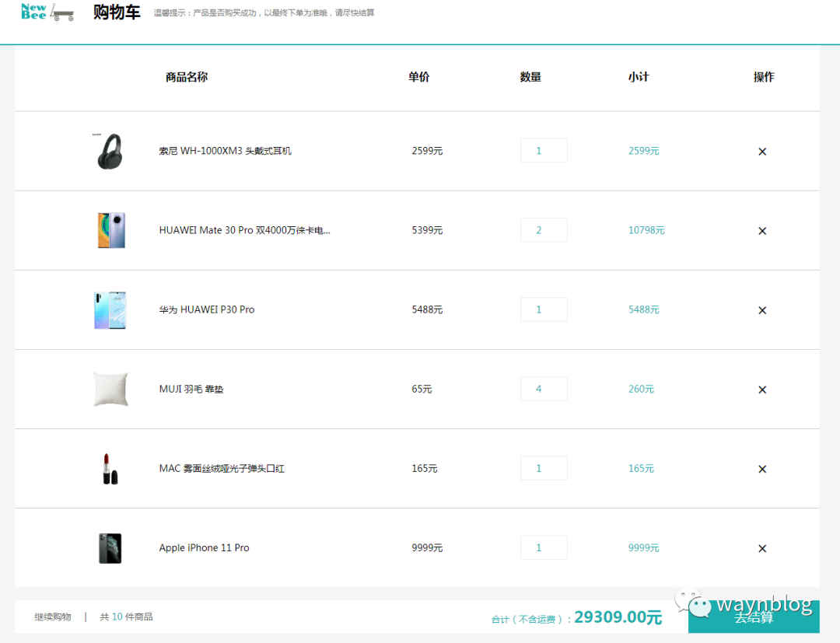Click the 数量 column header
840x643 pixels.
[530, 77]
